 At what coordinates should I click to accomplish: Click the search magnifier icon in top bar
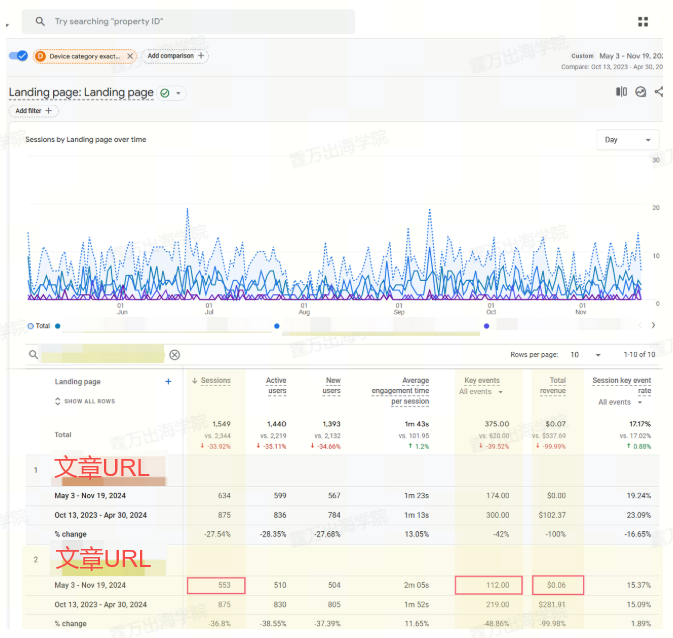[x=40, y=21]
